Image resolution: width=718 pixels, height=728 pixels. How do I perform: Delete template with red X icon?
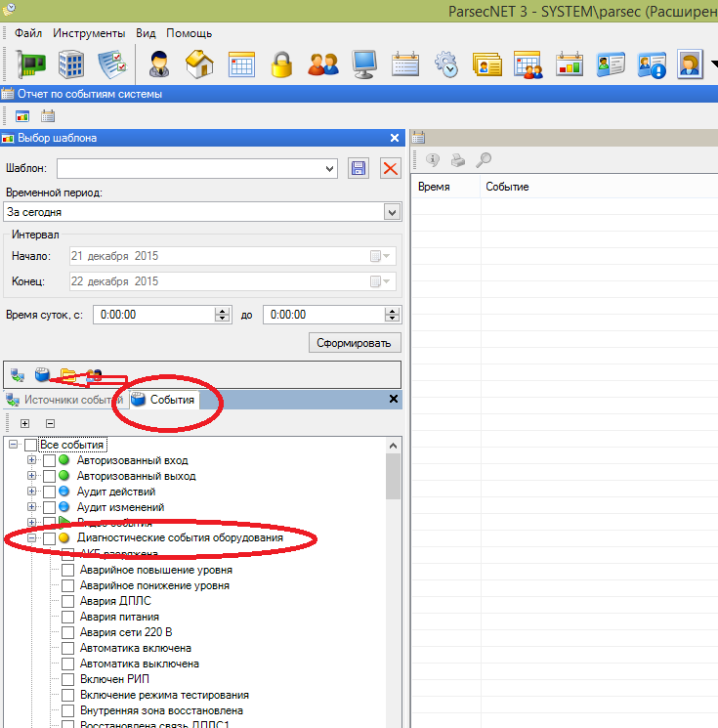(x=391, y=168)
